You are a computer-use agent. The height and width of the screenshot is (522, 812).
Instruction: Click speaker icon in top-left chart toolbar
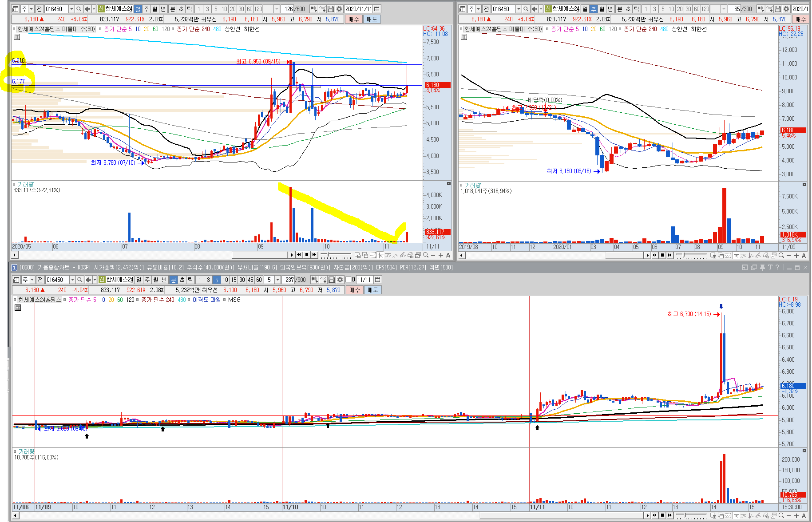(x=87, y=9)
